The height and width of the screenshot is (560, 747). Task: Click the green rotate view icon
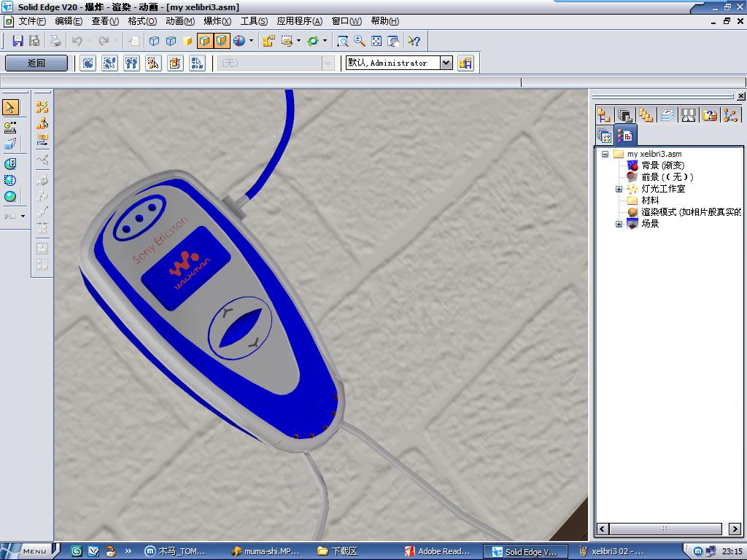click(x=313, y=41)
